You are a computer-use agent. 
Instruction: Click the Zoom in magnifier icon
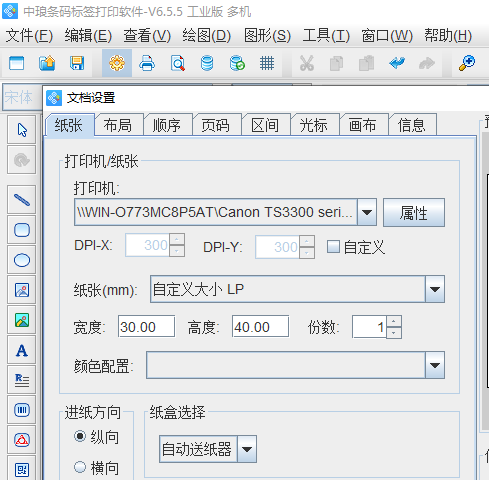[467, 63]
